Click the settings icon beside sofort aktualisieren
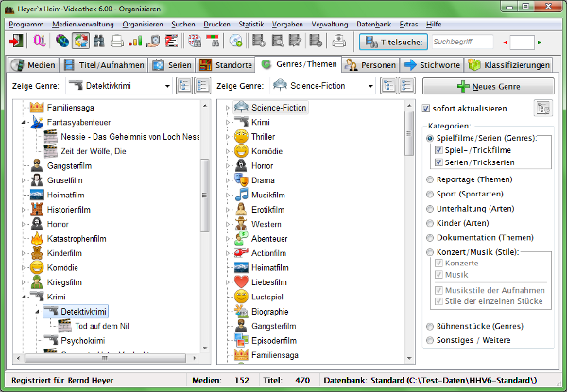The image size is (567, 392). click(542, 108)
